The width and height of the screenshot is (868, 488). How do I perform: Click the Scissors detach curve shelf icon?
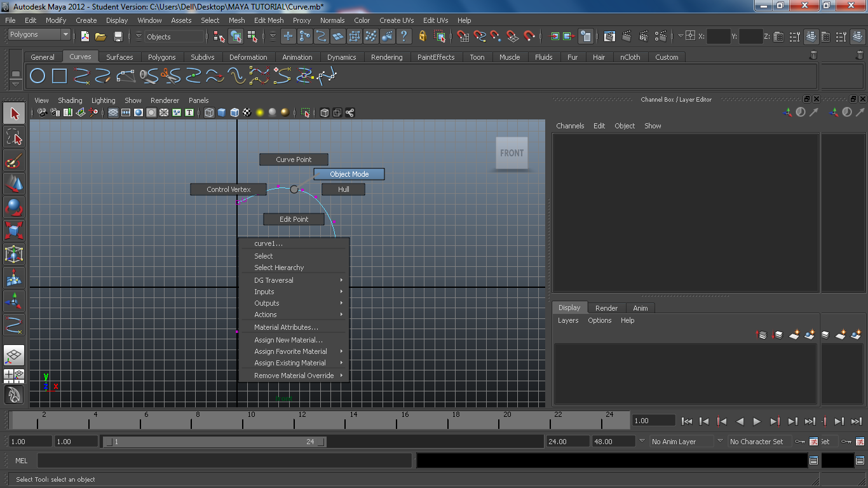pos(170,77)
